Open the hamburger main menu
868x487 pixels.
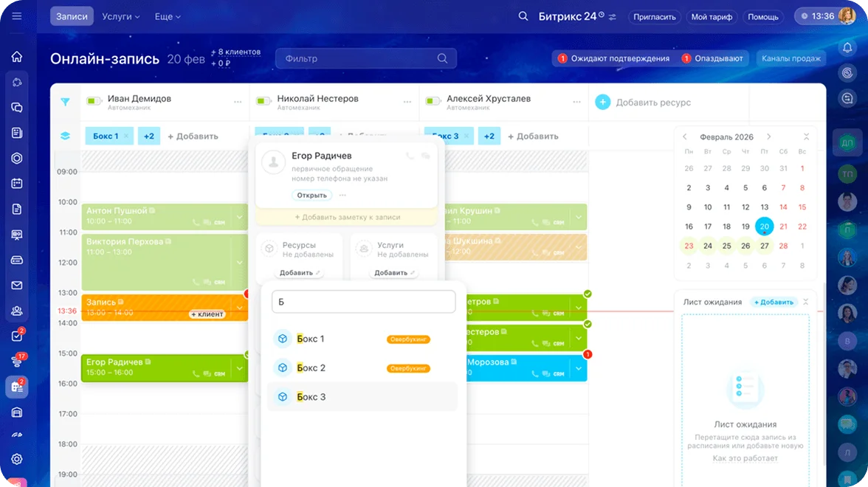click(16, 16)
